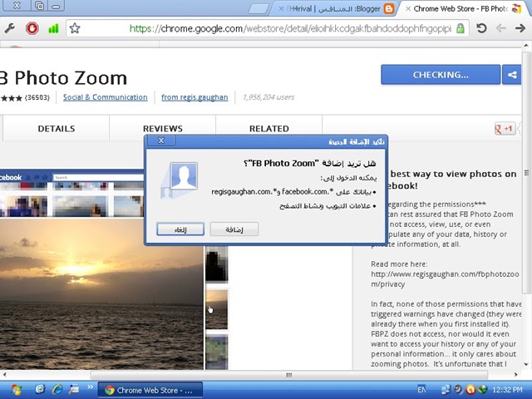Click the FB Photo Zoom dialog profile icon

(x=180, y=180)
